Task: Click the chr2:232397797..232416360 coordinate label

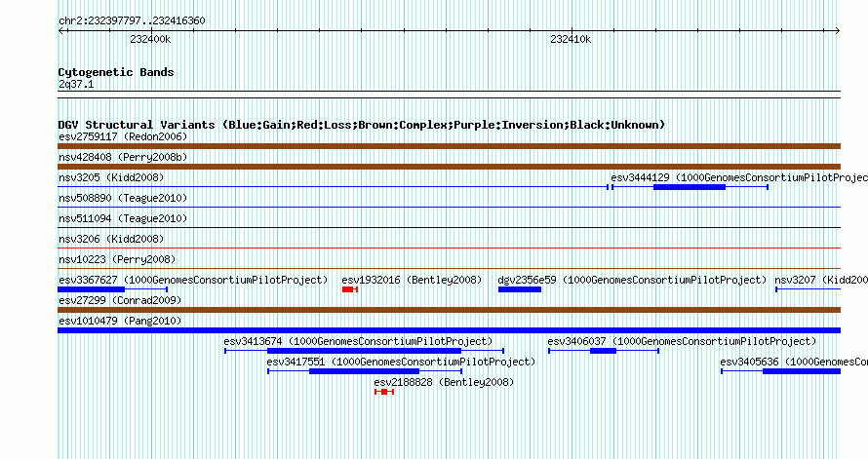Action: 132,21
